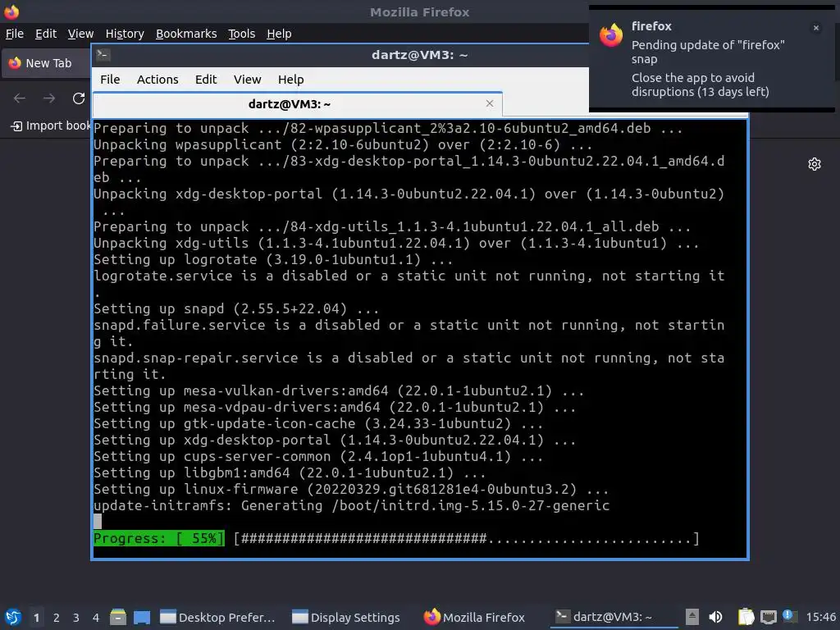Click the notification text about pending firefox snap
Image resolution: width=840 pixels, height=630 pixels.
(x=708, y=52)
